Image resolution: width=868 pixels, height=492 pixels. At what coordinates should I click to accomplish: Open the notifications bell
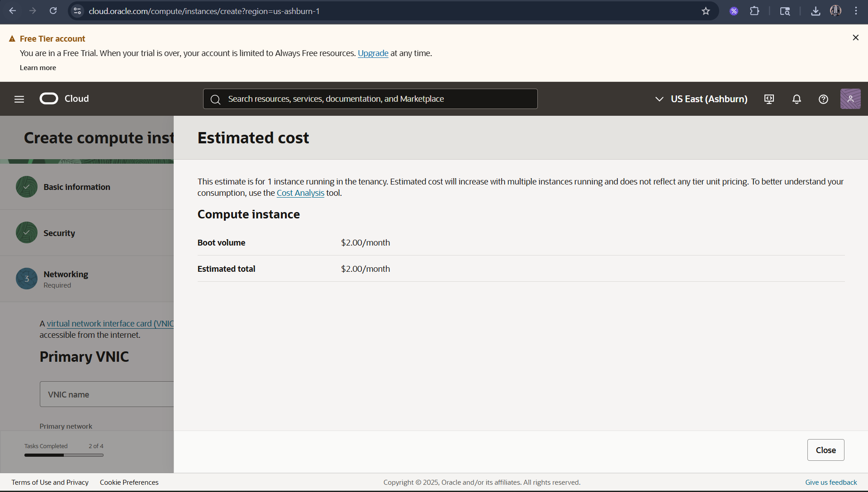[x=797, y=99]
